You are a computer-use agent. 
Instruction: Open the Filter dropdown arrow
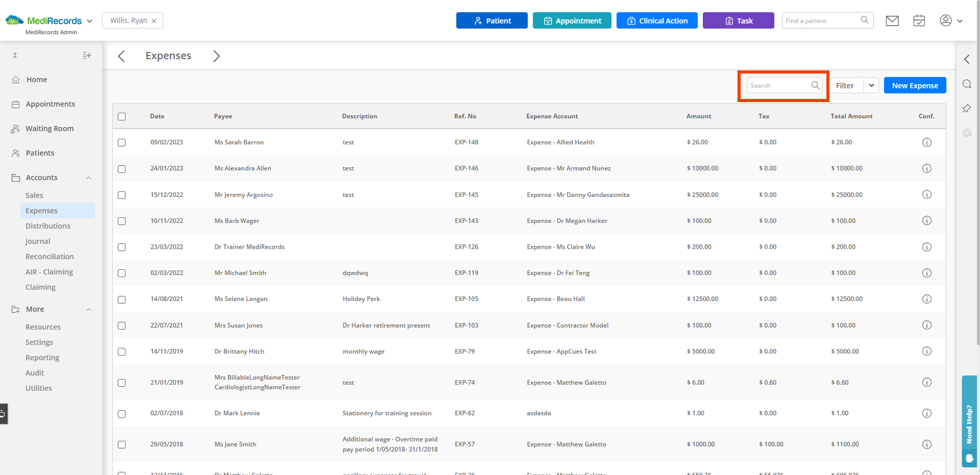coord(871,85)
